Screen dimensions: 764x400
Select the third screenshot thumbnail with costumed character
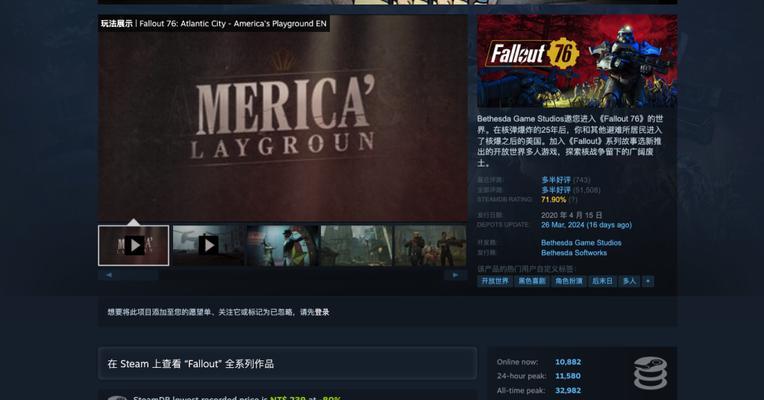[x=283, y=245]
